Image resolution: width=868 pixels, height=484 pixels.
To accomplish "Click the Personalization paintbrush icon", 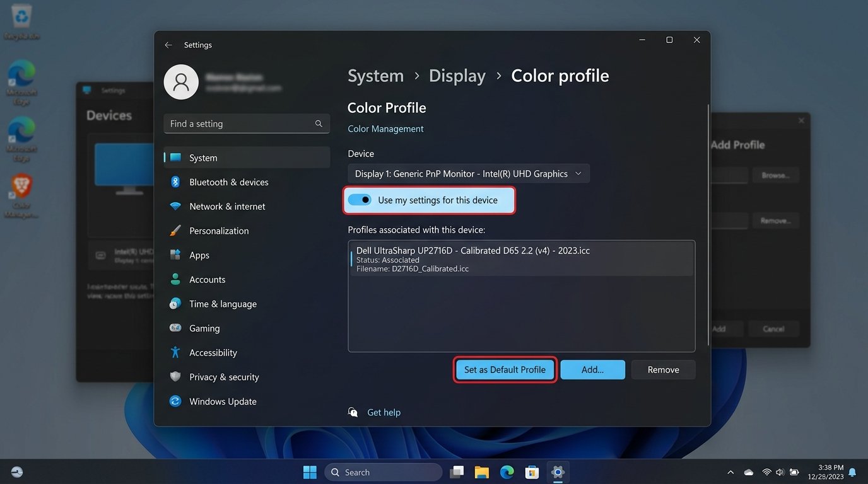I will (175, 231).
